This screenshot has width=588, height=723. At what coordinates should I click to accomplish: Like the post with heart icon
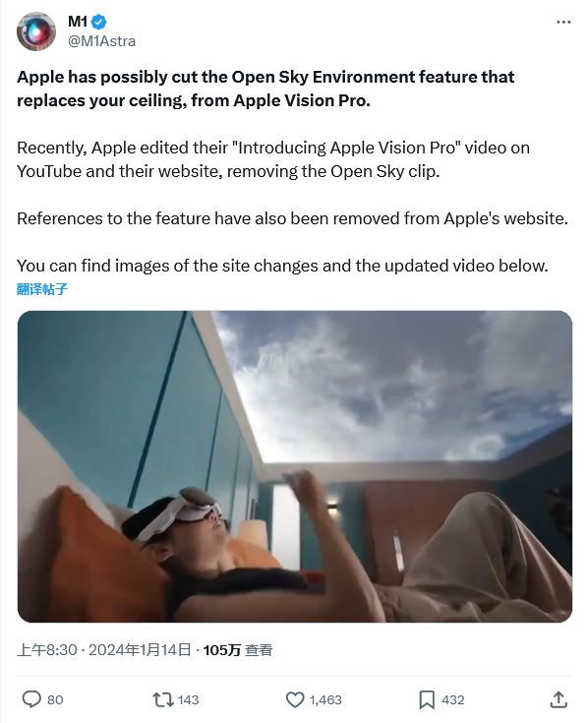coord(295,699)
